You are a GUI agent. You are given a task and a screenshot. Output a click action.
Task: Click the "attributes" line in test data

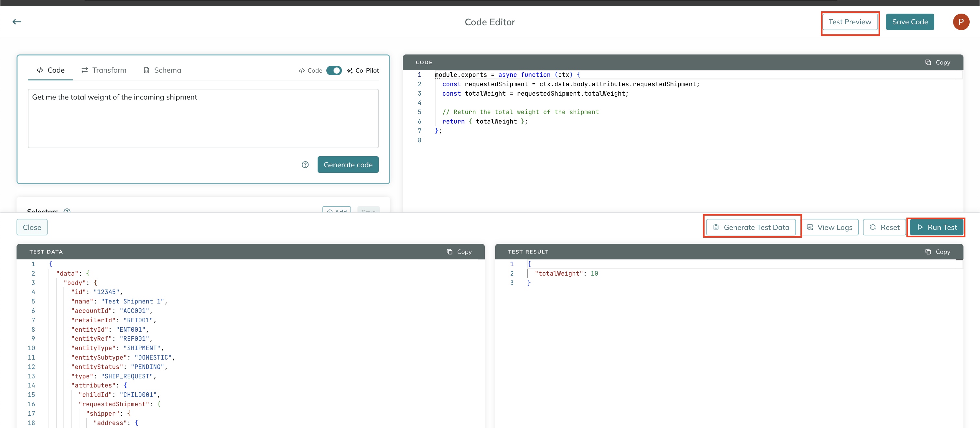[99, 385]
